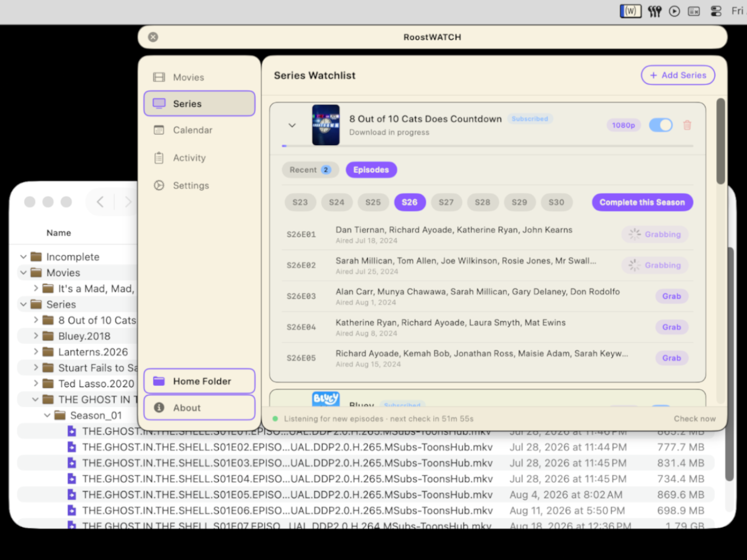Click the '777.7 MB' file size
This screenshot has height=560, width=747.
pos(681,447)
